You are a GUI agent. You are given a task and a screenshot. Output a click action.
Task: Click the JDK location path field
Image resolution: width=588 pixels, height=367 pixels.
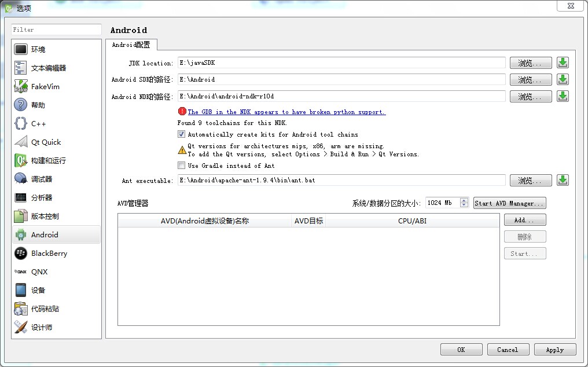pos(341,63)
